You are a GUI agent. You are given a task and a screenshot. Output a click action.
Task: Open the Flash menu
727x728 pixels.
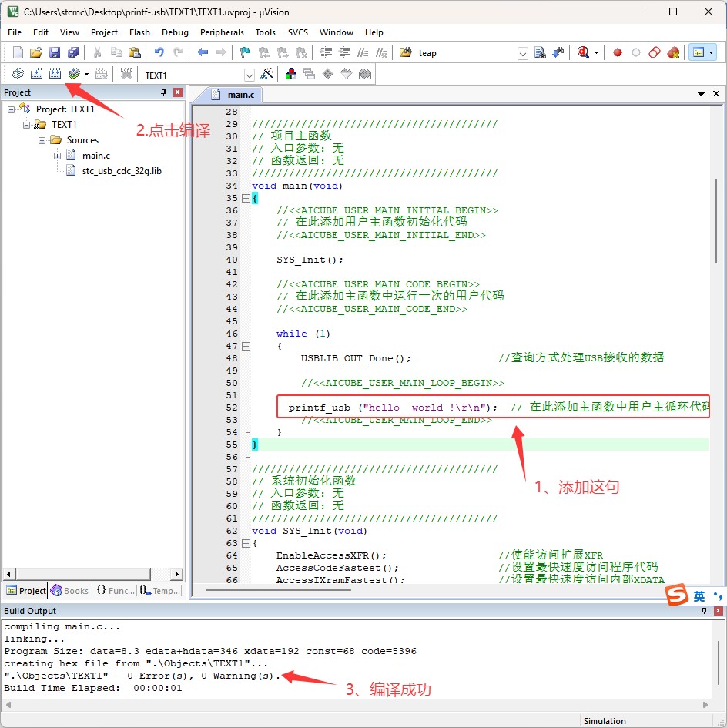coord(139,32)
